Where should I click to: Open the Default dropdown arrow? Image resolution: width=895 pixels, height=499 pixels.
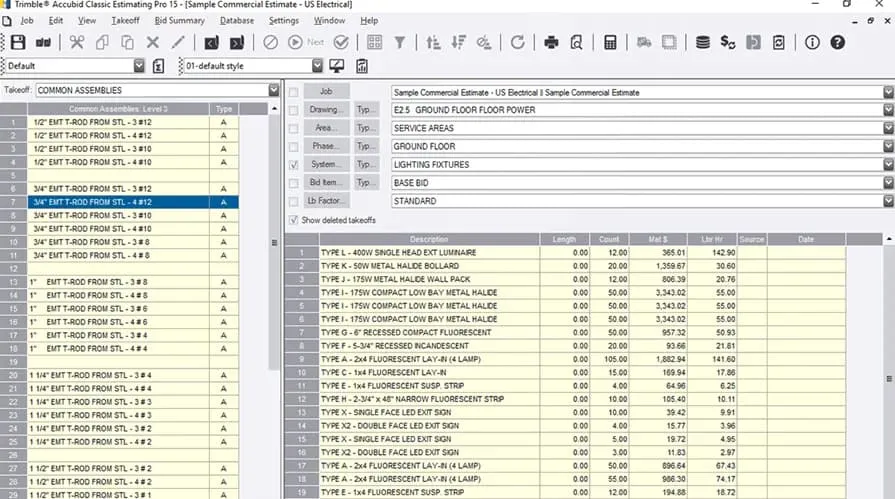139,66
